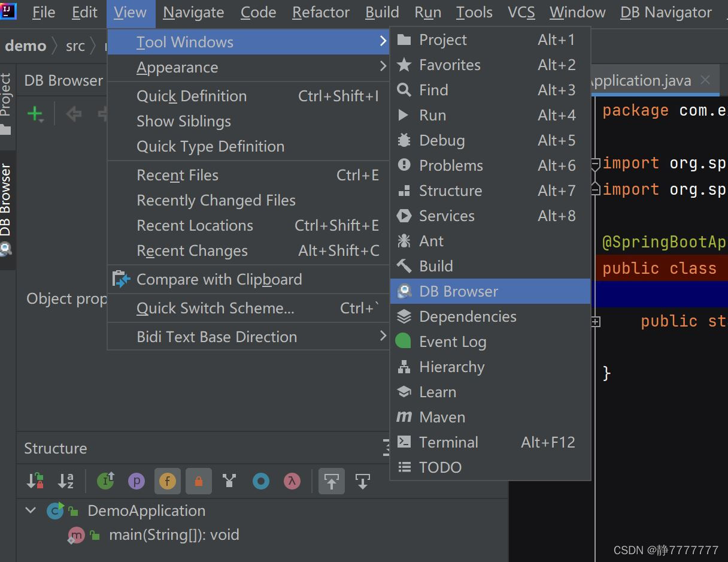Open the Favorites tool window
The image size is (728, 562).
click(x=490, y=65)
